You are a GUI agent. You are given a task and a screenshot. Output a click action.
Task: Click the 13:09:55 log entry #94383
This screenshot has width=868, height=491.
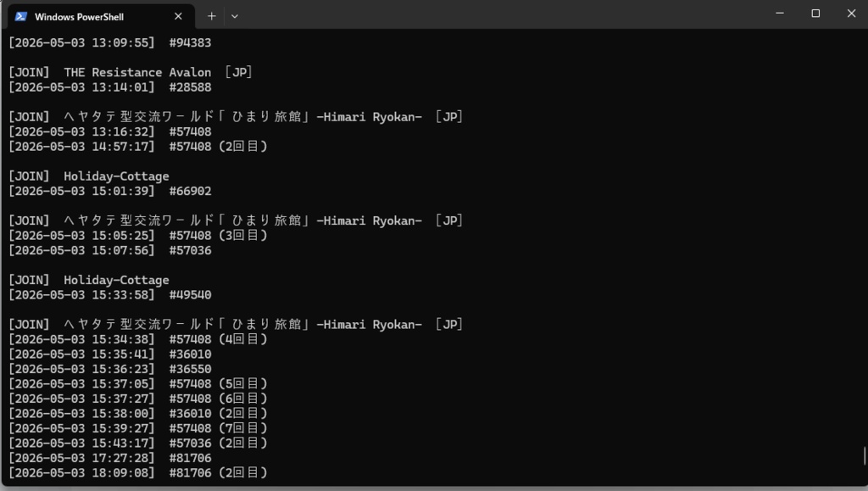click(x=109, y=42)
